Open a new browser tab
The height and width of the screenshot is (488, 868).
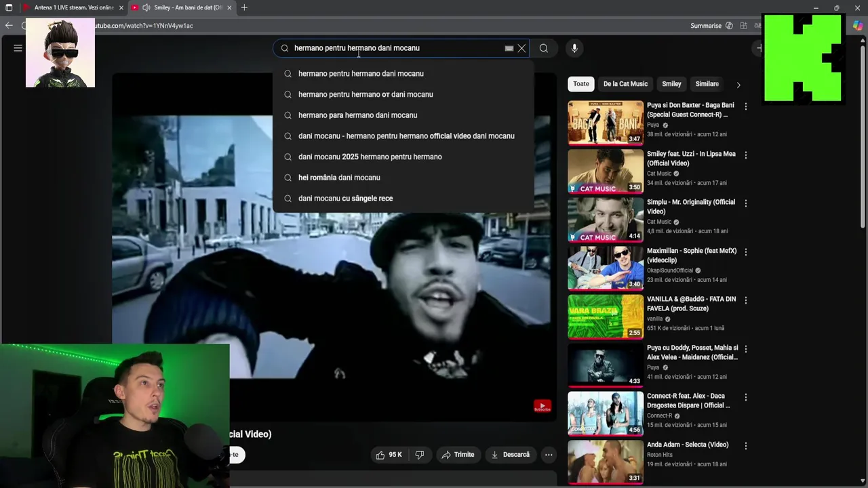[244, 7]
